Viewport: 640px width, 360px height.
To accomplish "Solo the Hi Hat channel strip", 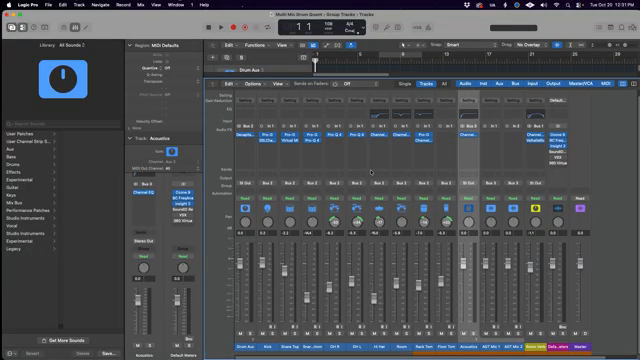I will pyautogui.click(x=384, y=333).
